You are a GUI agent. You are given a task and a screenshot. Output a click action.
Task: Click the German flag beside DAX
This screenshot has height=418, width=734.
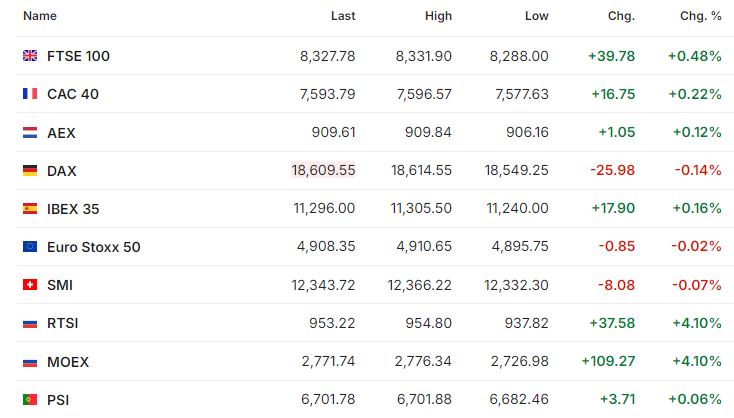point(30,170)
